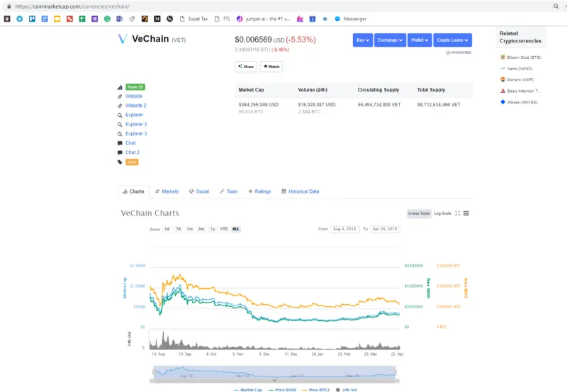The width and height of the screenshot is (567, 392).
Task: Click the browser zoom magnifier icon
Action: pos(556,6)
